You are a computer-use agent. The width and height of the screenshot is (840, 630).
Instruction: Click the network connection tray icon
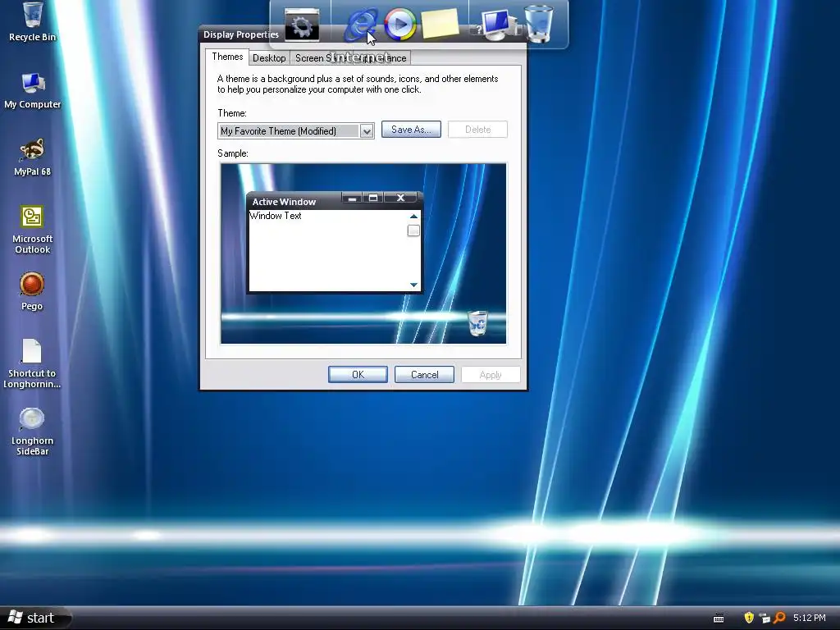click(765, 619)
